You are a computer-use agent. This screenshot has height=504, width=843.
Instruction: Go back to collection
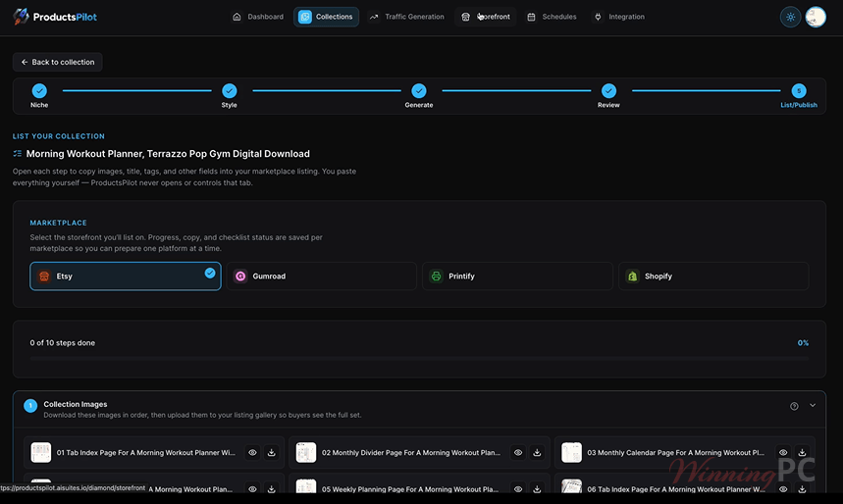(58, 62)
